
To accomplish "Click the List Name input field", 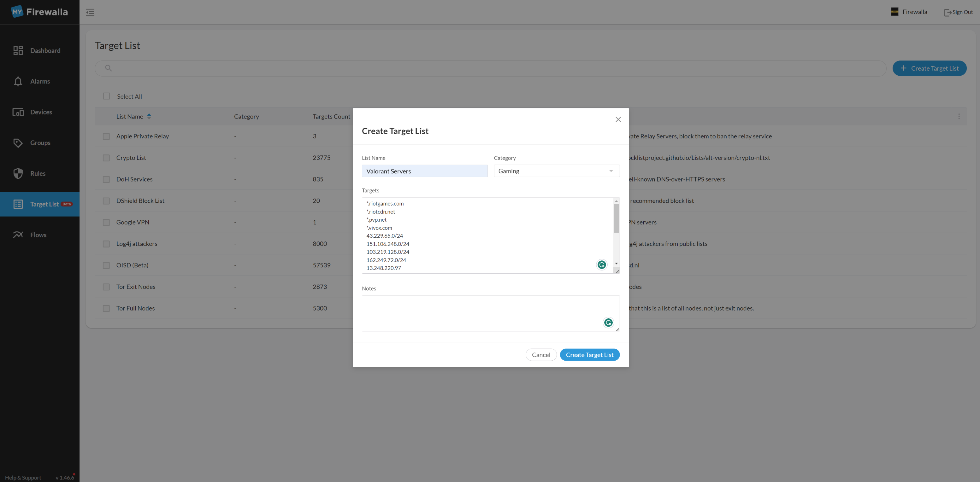I will [425, 171].
